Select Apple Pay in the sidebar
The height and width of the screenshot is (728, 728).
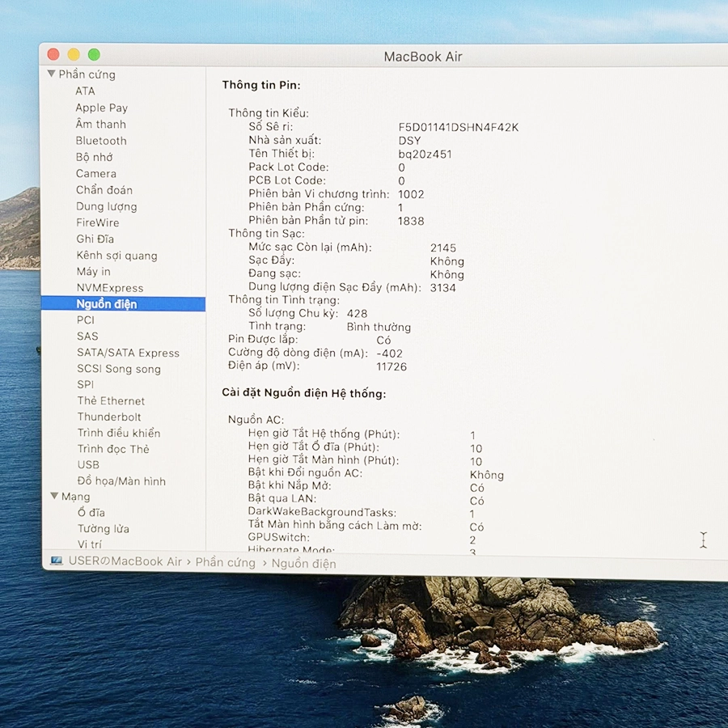pyautogui.click(x=101, y=108)
